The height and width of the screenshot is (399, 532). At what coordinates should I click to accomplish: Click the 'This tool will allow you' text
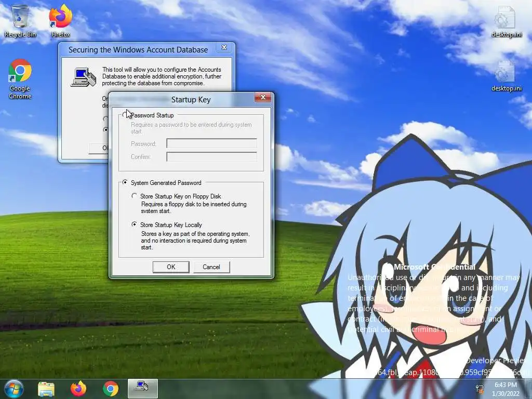pyautogui.click(x=162, y=76)
